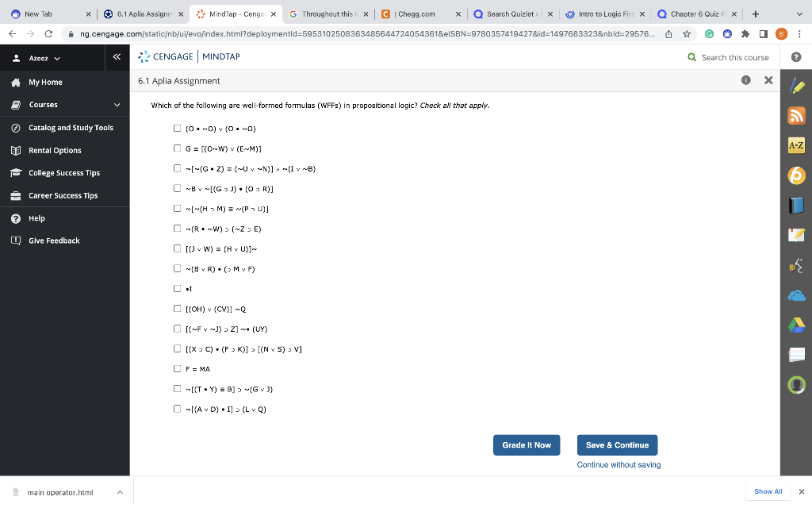Open the orange ReadSpeaker icon in right sidebar
Viewport: 812px width, 508px height.
pyautogui.click(x=796, y=175)
